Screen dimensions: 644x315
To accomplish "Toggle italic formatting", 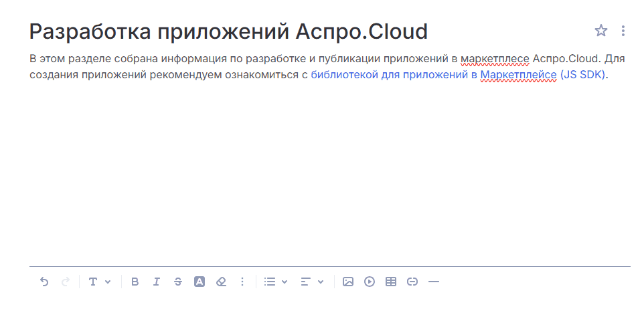I will click(156, 282).
